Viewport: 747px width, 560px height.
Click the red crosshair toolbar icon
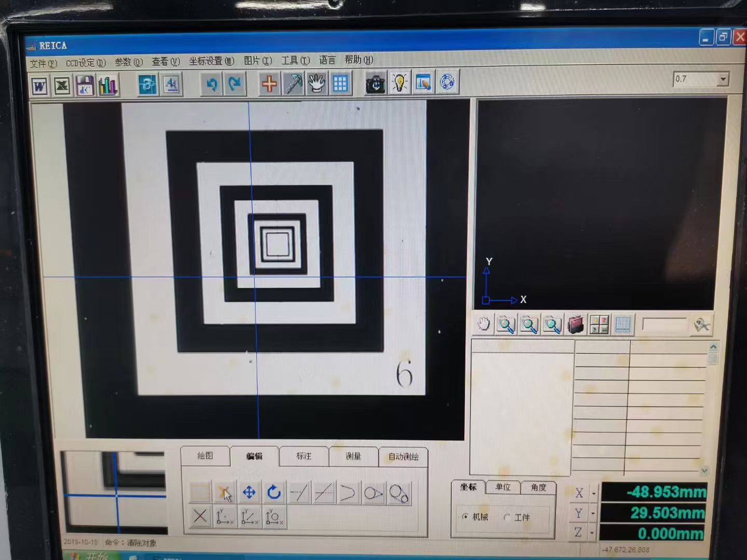269,84
